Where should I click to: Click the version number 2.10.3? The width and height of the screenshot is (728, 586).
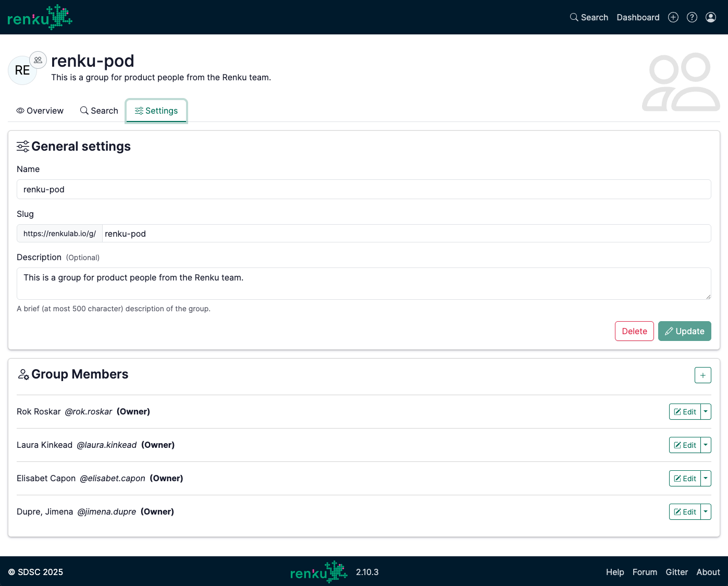point(367,572)
